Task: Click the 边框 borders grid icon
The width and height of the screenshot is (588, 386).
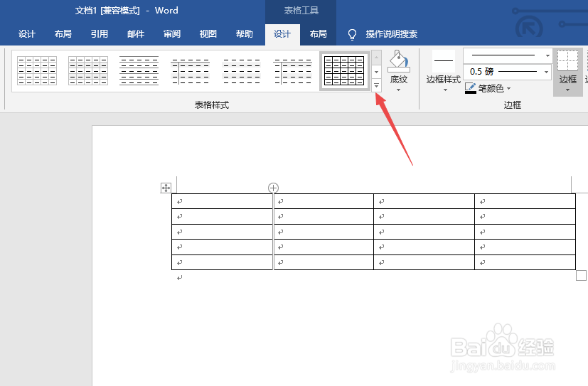Action: point(567,60)
